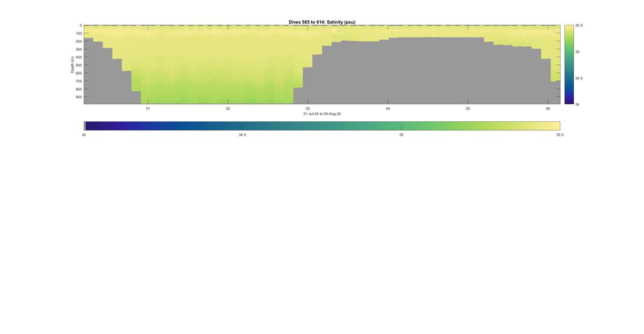Select the x-axis date tick "04"

pyautogui.click(x=388, y=108)
